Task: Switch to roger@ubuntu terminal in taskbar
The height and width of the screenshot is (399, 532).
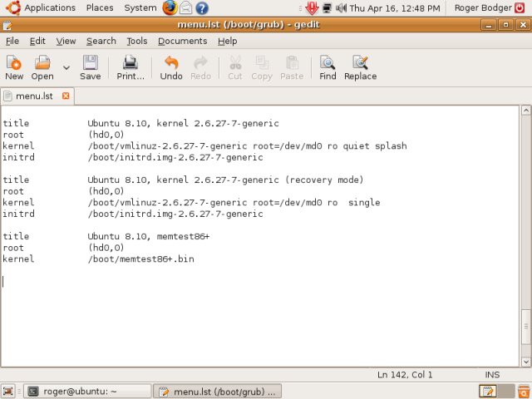Action: click(87, 392)
